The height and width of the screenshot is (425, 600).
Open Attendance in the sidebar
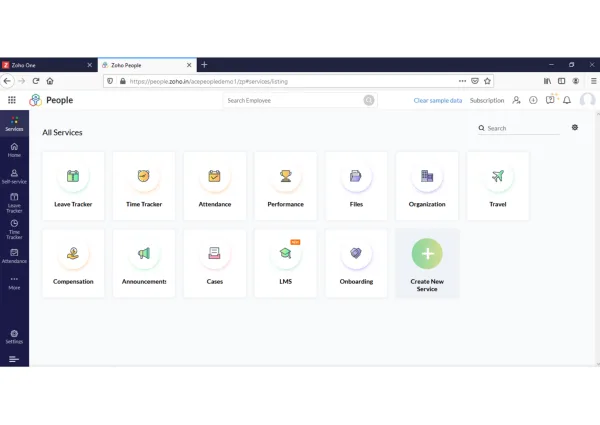14,256
